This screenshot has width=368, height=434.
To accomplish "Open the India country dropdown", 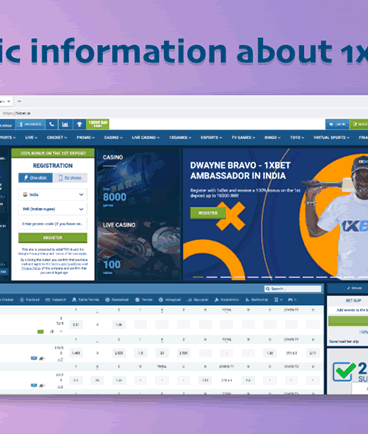I will click(x=53, y=194).
